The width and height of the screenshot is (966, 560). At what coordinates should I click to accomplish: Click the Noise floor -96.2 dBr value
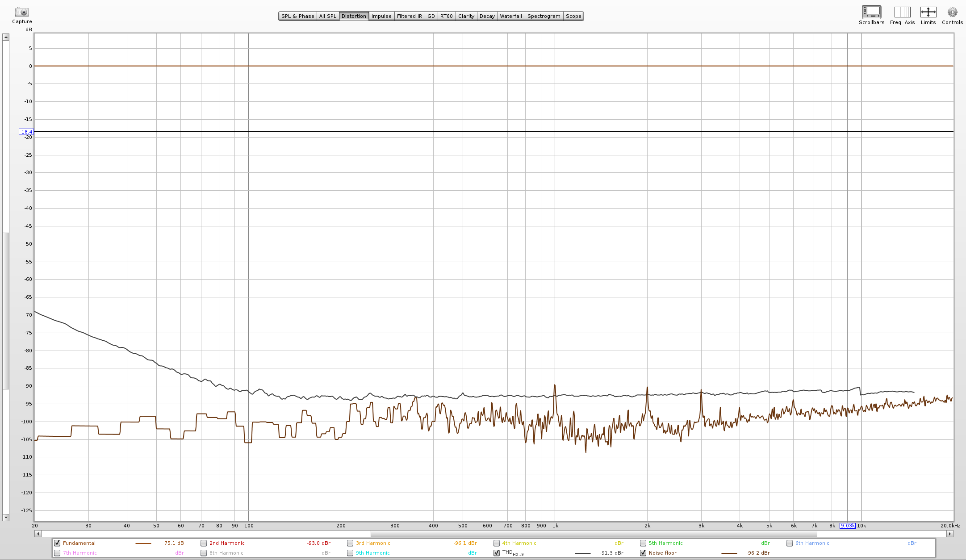[758, 553]
